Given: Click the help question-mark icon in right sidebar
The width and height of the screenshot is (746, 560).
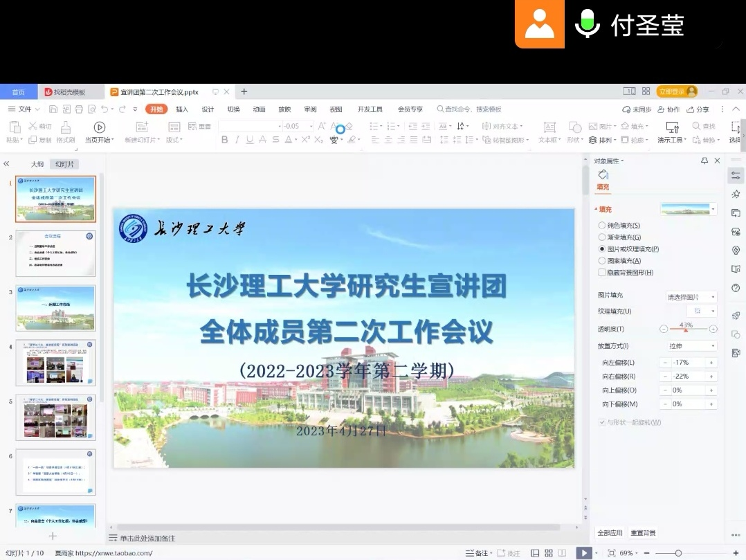Looking at the screenshot, I should (736, 289).
